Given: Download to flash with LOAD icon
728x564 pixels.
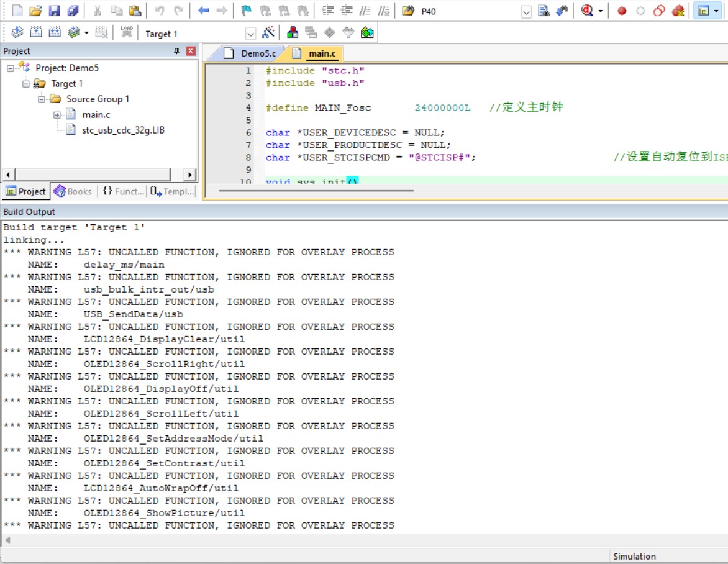Looking at the screenshot, I should [x=127, y=32].
